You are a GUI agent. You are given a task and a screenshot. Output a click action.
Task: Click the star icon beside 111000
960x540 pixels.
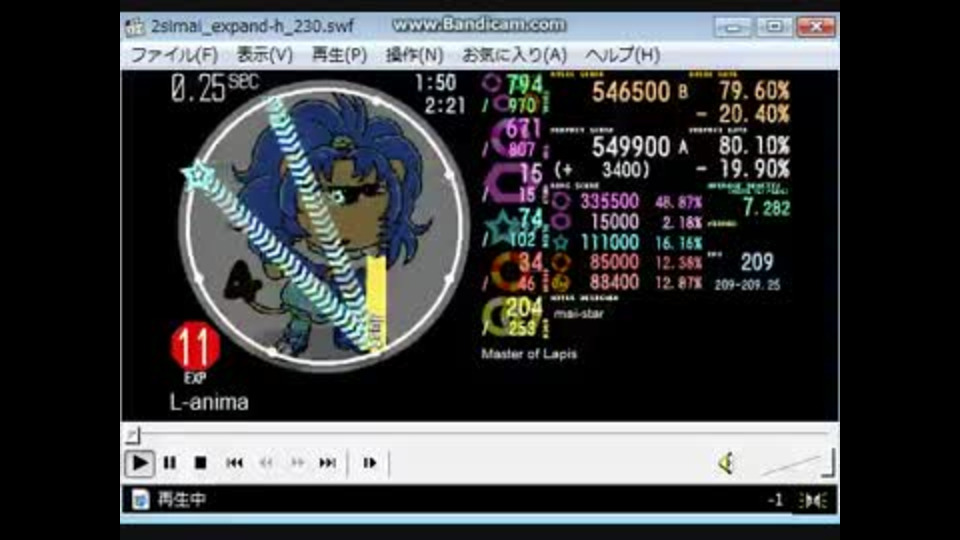click(560, 242)
